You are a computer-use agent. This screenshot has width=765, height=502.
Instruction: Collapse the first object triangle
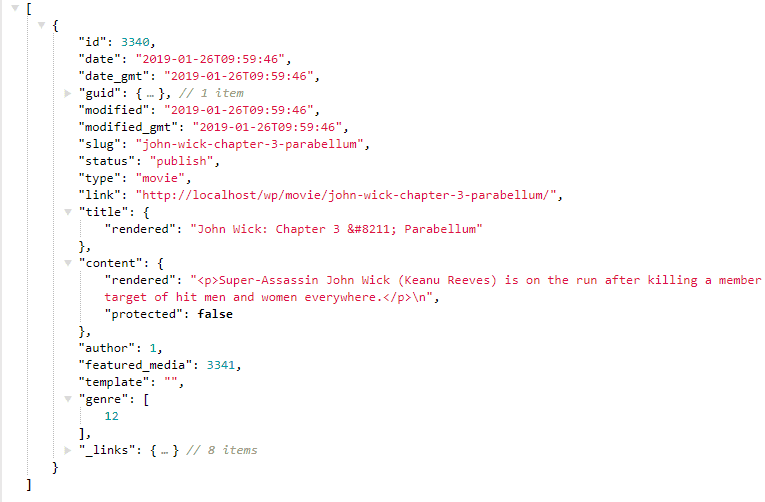pos(41,25)
